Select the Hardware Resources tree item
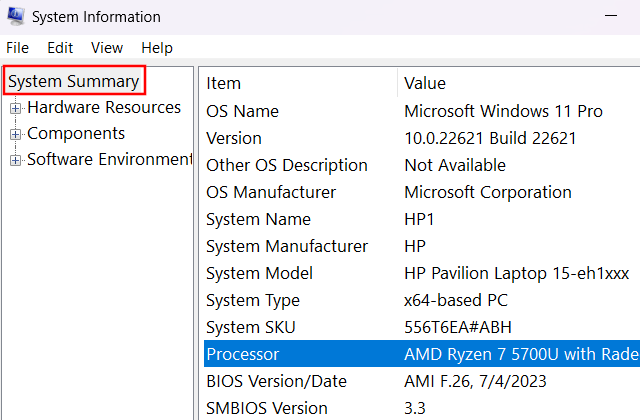The width and height of the screenshot is (640, 420). 104,107
